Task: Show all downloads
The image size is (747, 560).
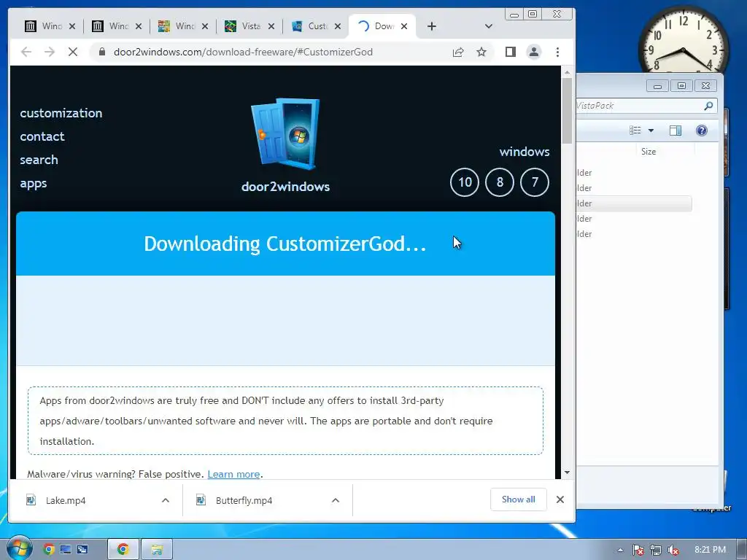Action: click(519, 499)
